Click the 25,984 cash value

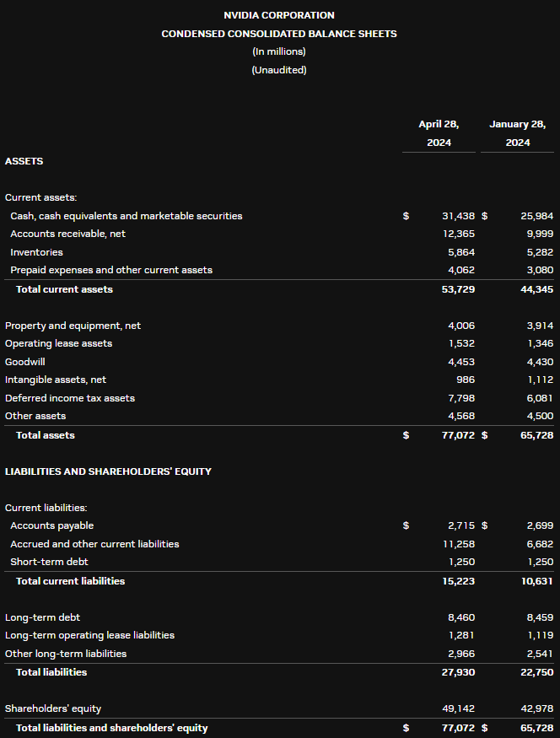pyautogui.click(x=537, y=216)
